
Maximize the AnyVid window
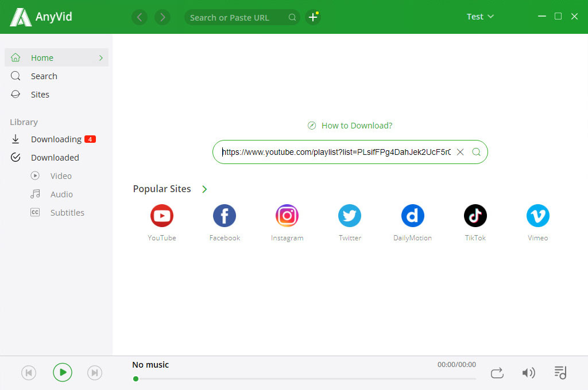pos(558,16)
